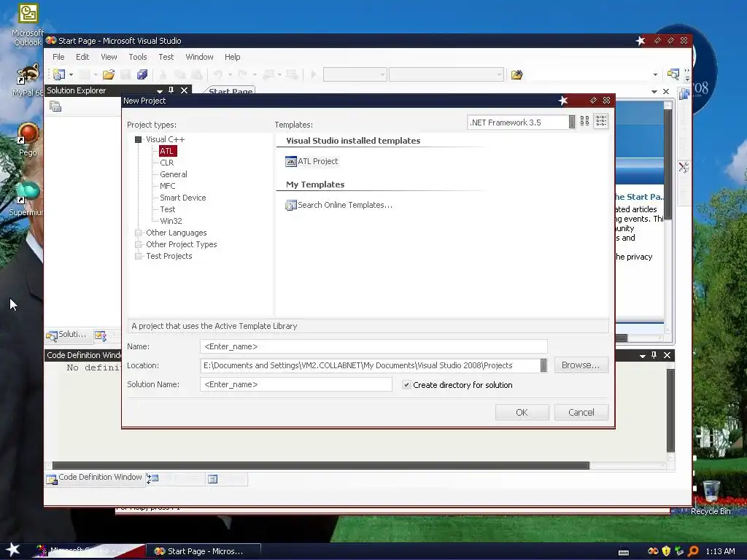Select the CLR project type
This screenshot has height=560, width=747.
pyautogui.click(x=167, y=163)
